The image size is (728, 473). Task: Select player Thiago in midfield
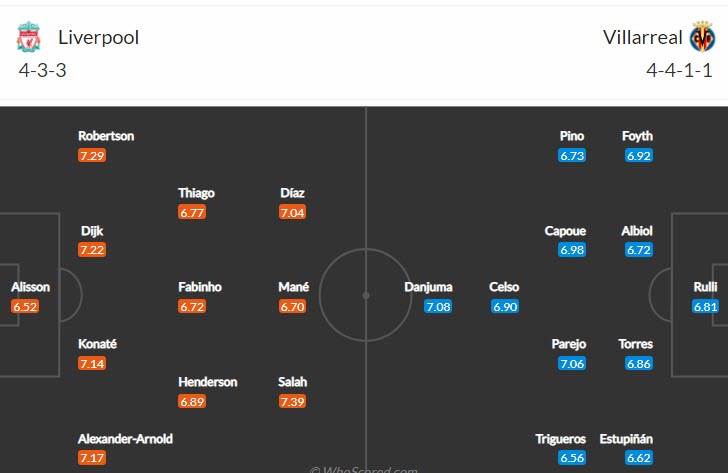[x=196, y=193]
